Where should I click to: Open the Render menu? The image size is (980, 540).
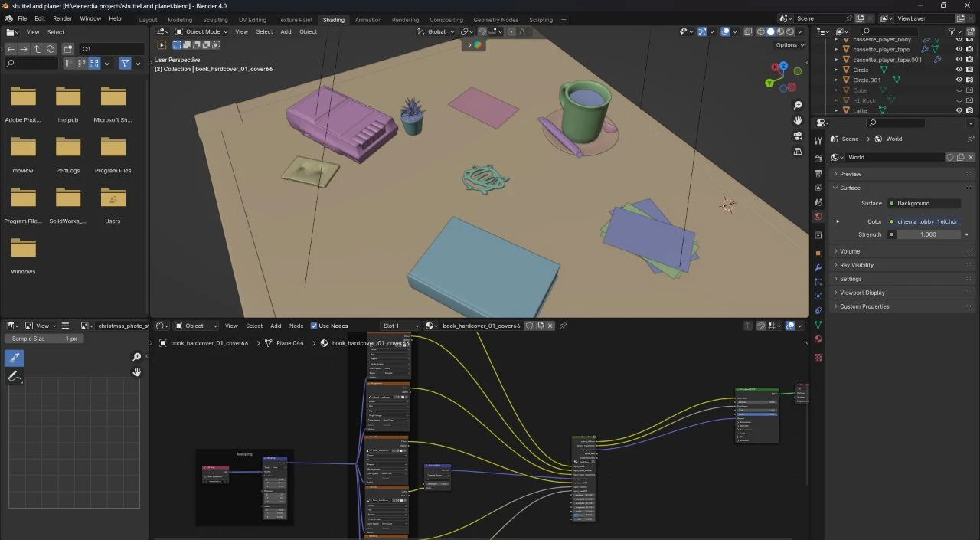[x=62, y=18]
